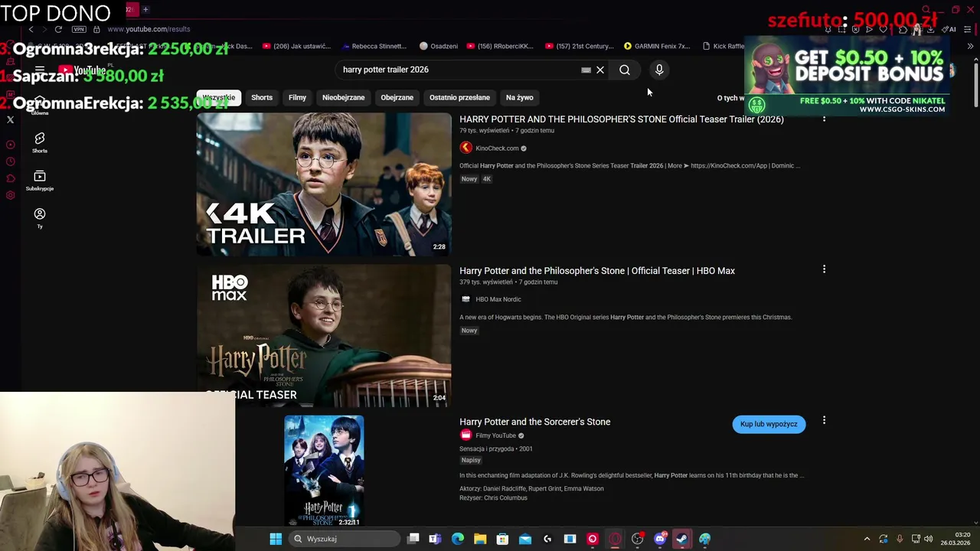The width and height of the screenshot is (980, 551).
Task: Show hidden system tray icons chevron
Action: click(x=867, y=539)
